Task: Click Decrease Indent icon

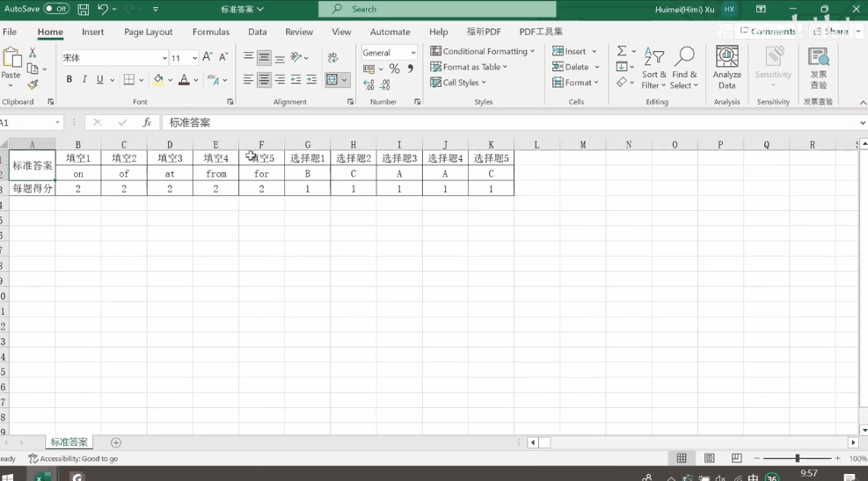Action: click(x=295, y=80)
